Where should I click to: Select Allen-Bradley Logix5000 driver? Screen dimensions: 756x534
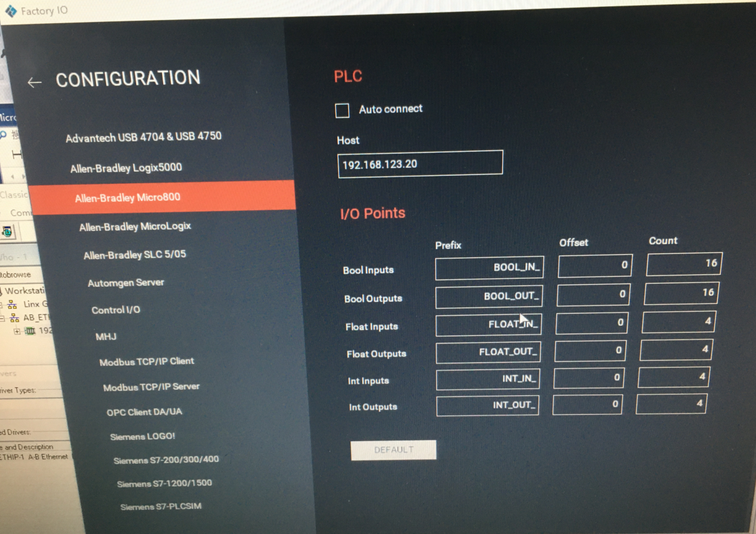pos(126,168)
